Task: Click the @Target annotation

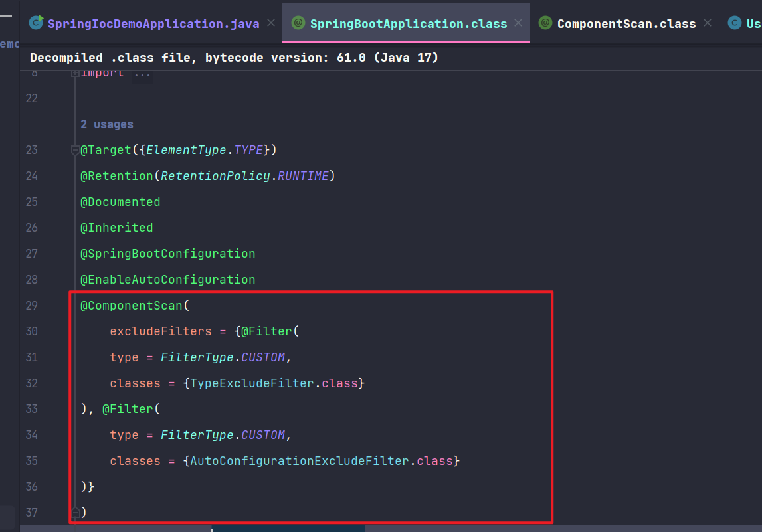Action: coord(106,150)
